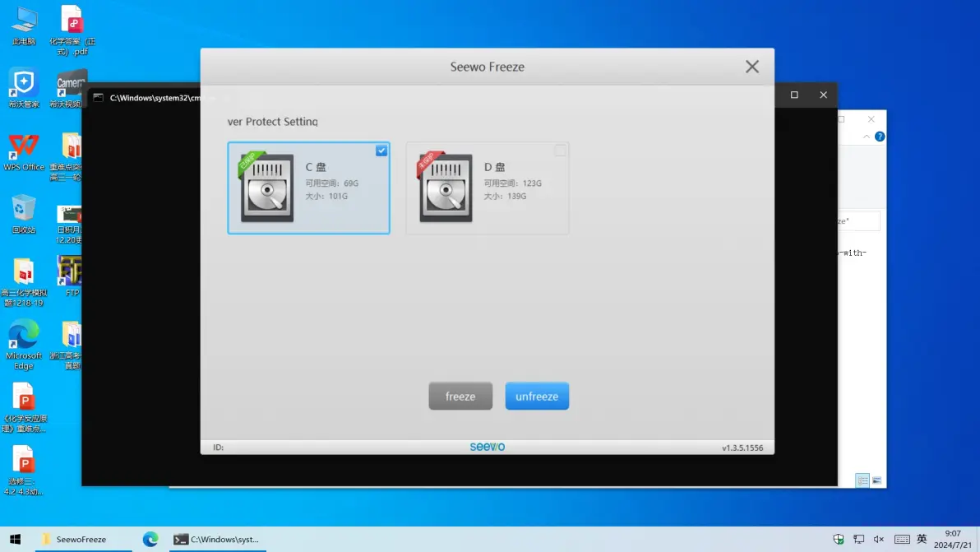The height and width of the screenshot is (552, 980).
Task: Click the blue help question mark icon
Action: tap(880, 137)
